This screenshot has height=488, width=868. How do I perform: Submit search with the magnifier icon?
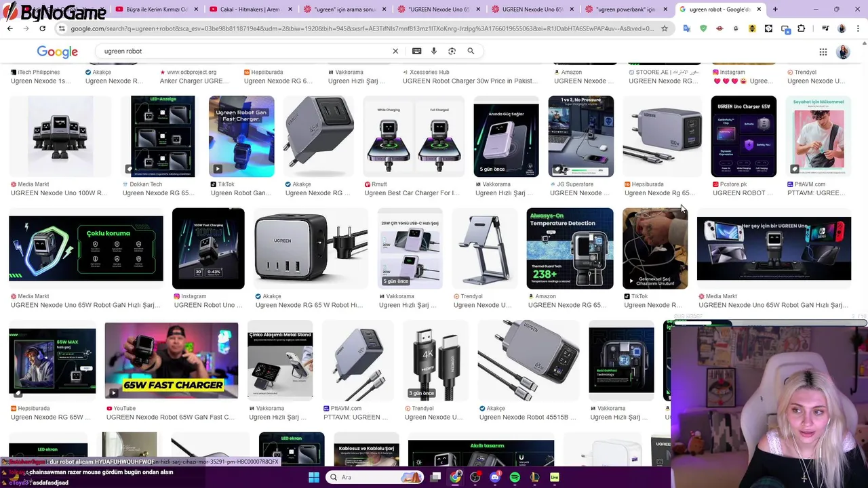coord(471,51)
